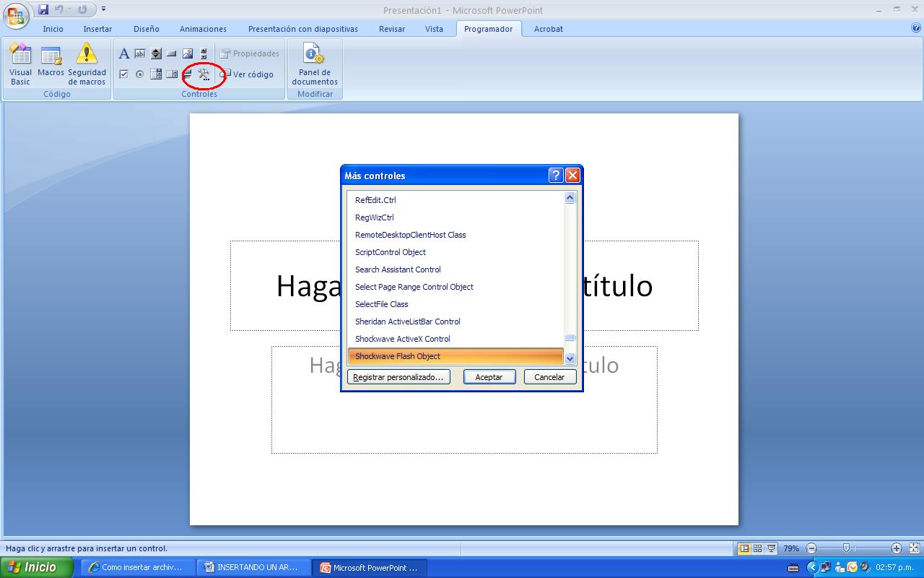Select the circled More Controls icon
This screenshot has height=578, width=924.
(x=202, y=74)
